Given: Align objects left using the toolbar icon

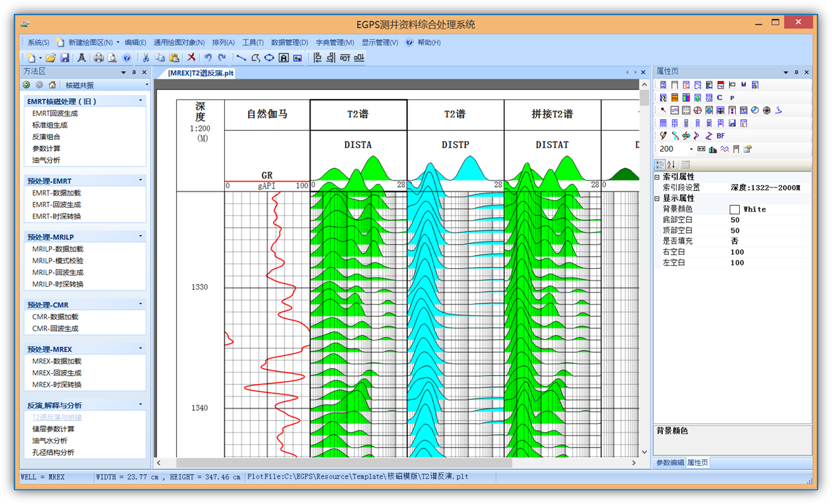Looking at the screenshot, I should tap(317, 58).
